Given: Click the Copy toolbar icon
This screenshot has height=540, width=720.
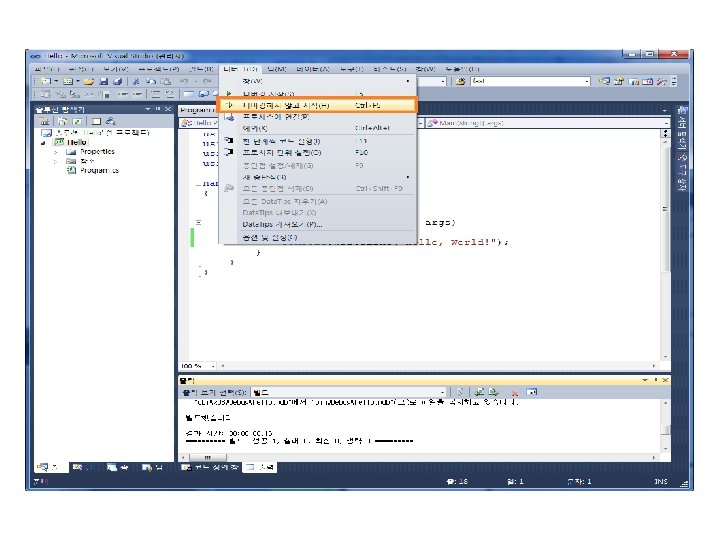Looking at the screenshot, I should point(151,81).
